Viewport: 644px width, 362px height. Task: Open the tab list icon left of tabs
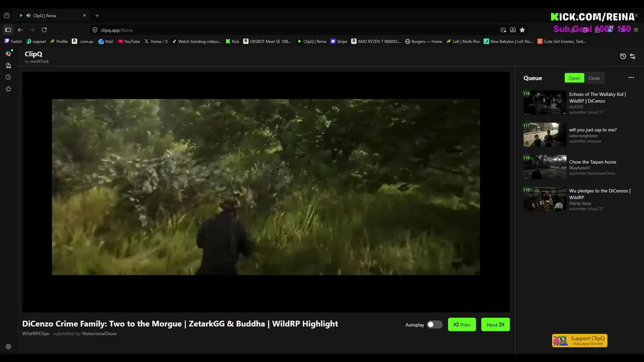point(7,16)
